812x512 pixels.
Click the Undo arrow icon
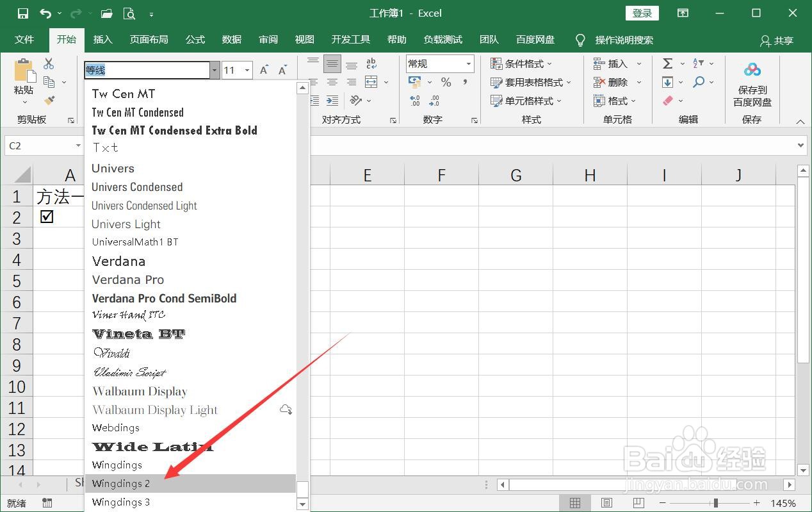click(45, 13)
